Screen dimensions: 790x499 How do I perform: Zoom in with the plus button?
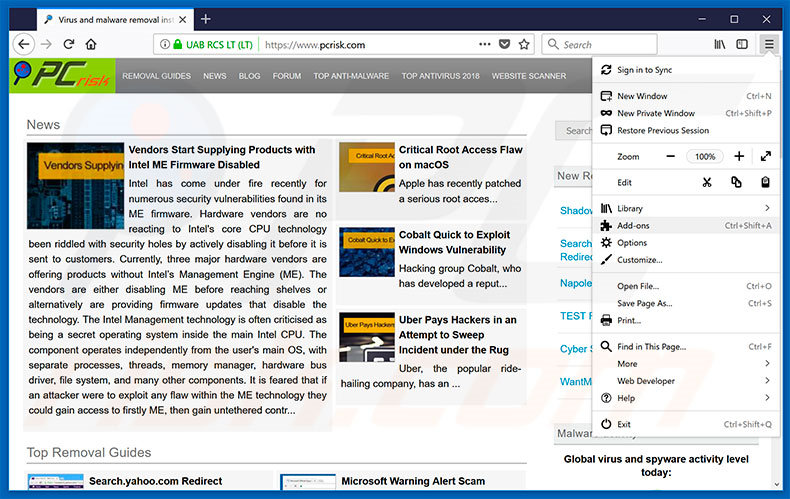[x=739, y=156]
